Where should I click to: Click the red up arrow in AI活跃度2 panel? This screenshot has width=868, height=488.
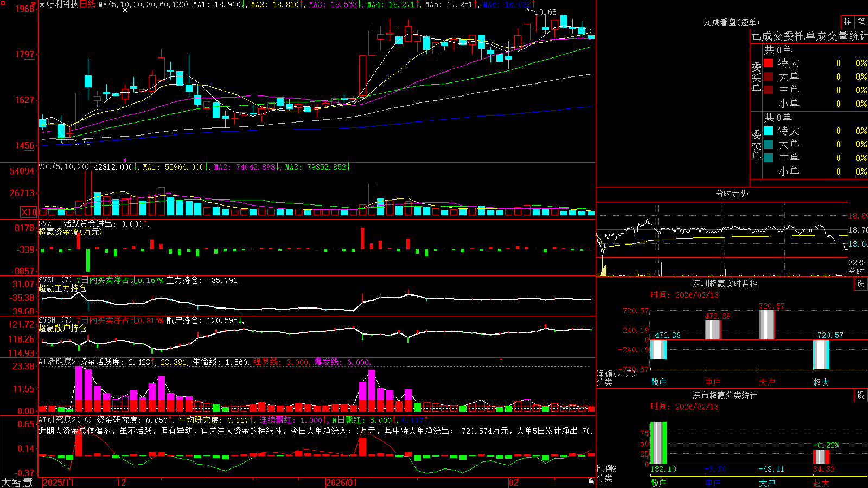pyautogui.click(x=501, y=361)
